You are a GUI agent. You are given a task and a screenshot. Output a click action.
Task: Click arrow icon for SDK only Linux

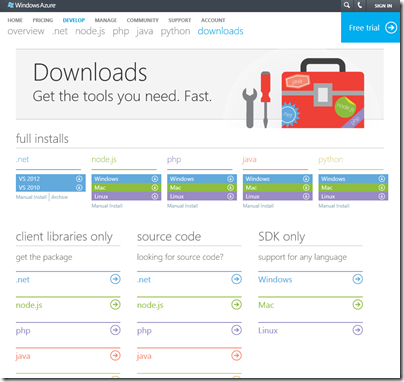click(x=358, y=330)
